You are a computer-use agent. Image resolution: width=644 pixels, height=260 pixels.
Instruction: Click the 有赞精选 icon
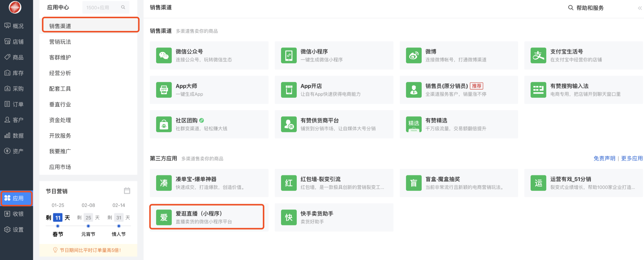(413, 124)
